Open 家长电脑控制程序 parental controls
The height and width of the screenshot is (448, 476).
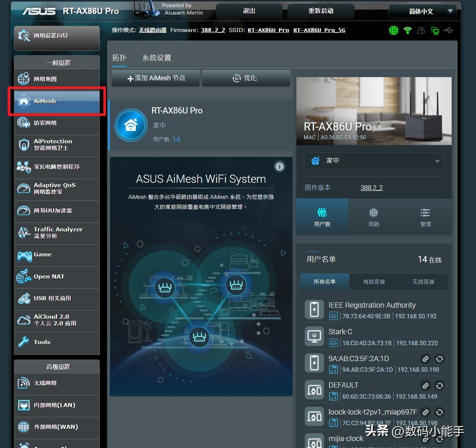(57, 167)
